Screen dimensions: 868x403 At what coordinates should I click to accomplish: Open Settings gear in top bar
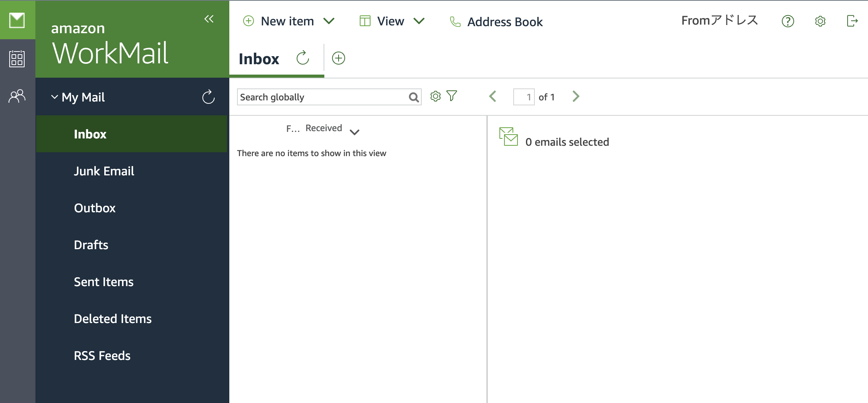[x=820, y=21]
